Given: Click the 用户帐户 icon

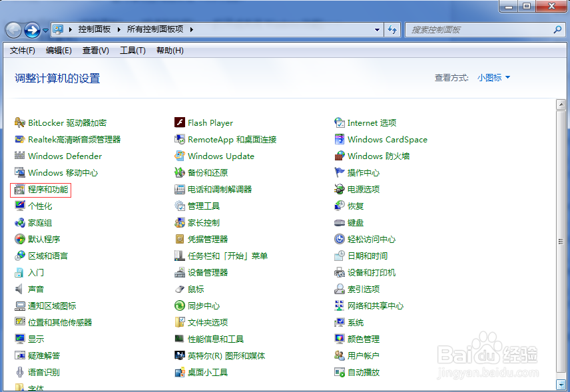Looking at the screenshot, I should tap(340, 355).
